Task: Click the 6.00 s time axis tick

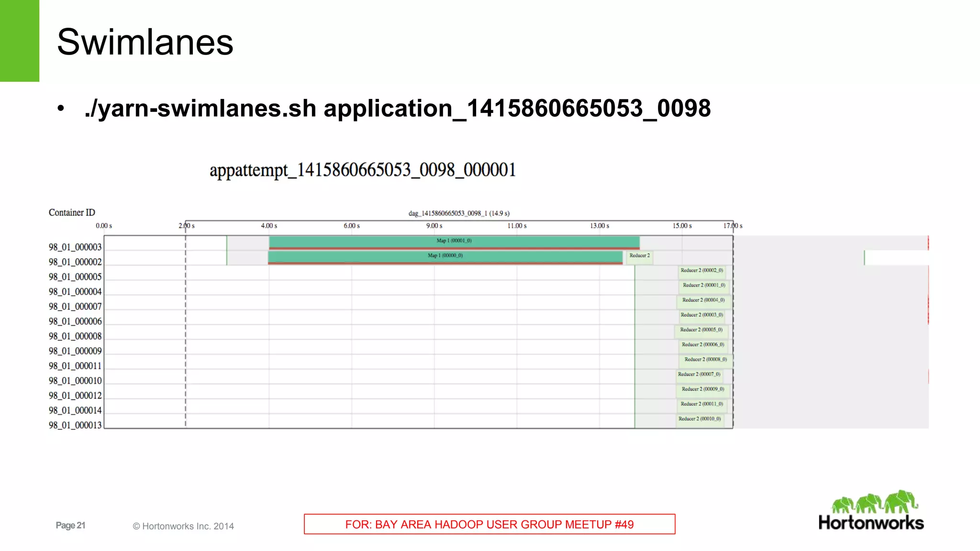Action: [x=352, y=226]
